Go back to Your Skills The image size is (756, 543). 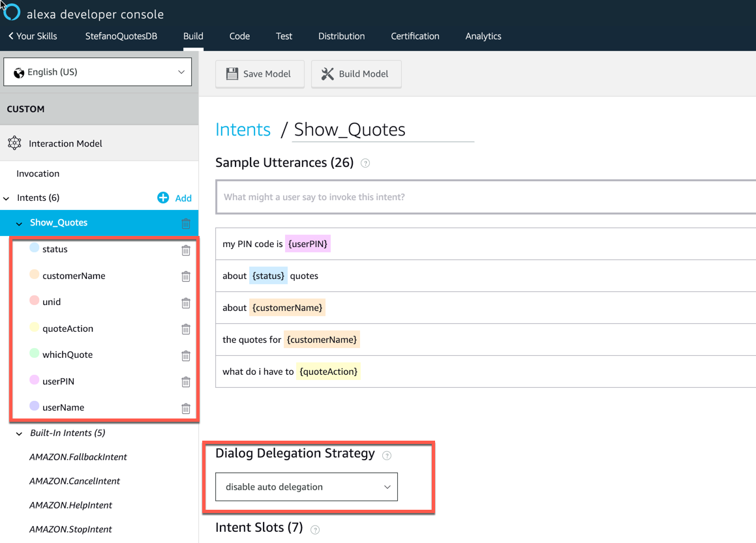click(x=33, y=36)
